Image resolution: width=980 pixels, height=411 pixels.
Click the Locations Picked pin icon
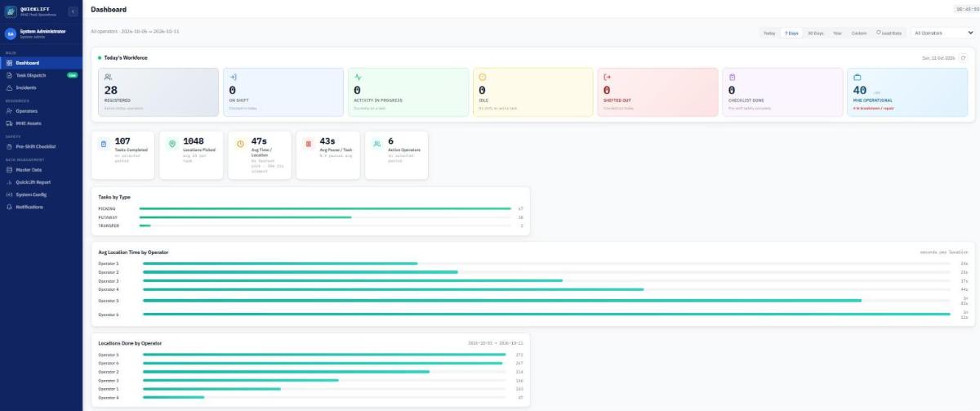[171, 144]
